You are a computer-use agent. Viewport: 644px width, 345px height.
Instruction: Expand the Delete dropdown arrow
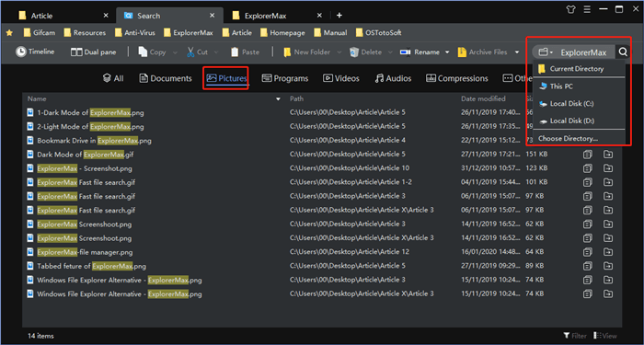(x=390, y=52)
